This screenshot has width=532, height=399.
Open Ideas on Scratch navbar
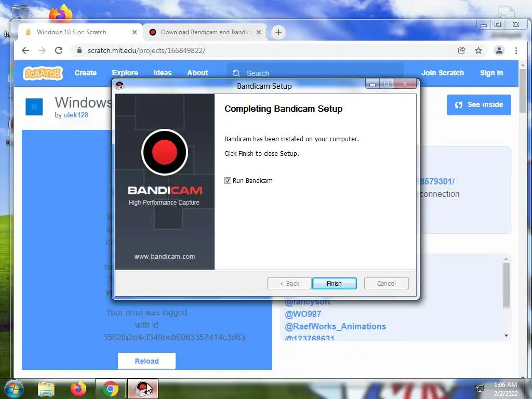(163, 73)
